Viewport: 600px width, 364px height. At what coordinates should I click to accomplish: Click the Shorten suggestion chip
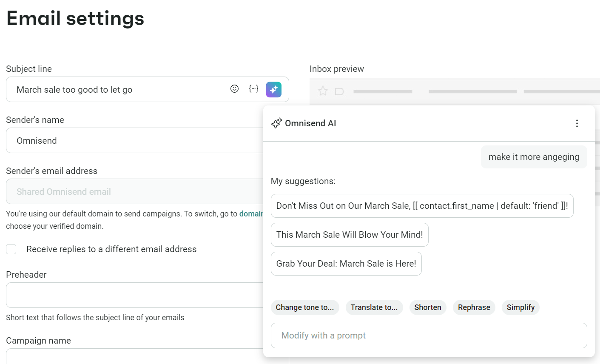click(428, 307)
